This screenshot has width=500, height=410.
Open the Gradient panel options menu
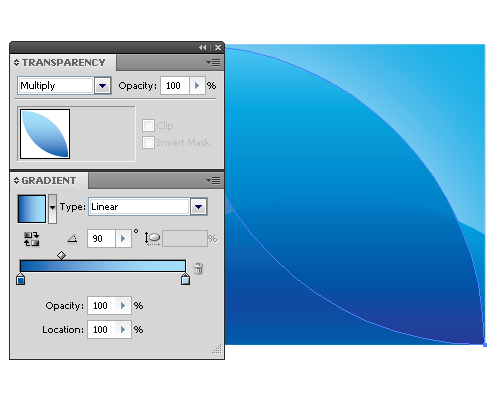click(213, 181)
